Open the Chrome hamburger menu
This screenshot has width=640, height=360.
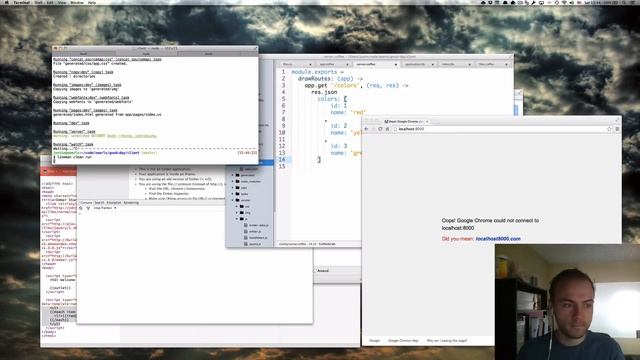click(x=617, y=129)
